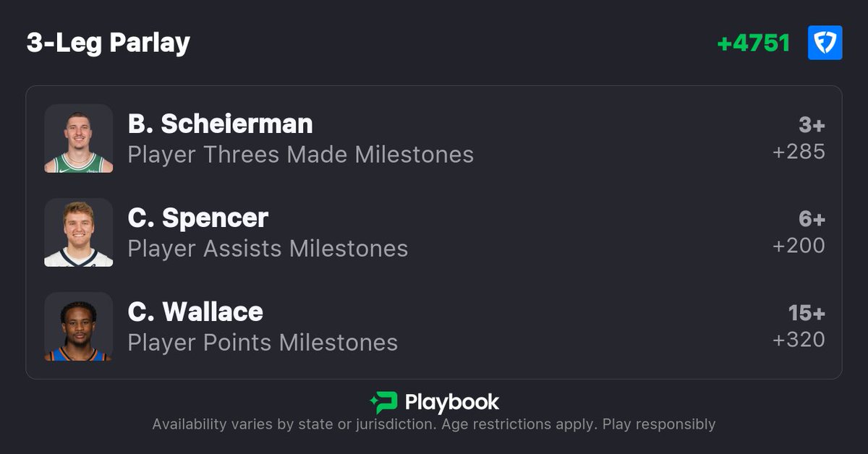Click Player Threes Made Milestones label
Viewport: 868px width, 454px height.
tap(301, 155)
